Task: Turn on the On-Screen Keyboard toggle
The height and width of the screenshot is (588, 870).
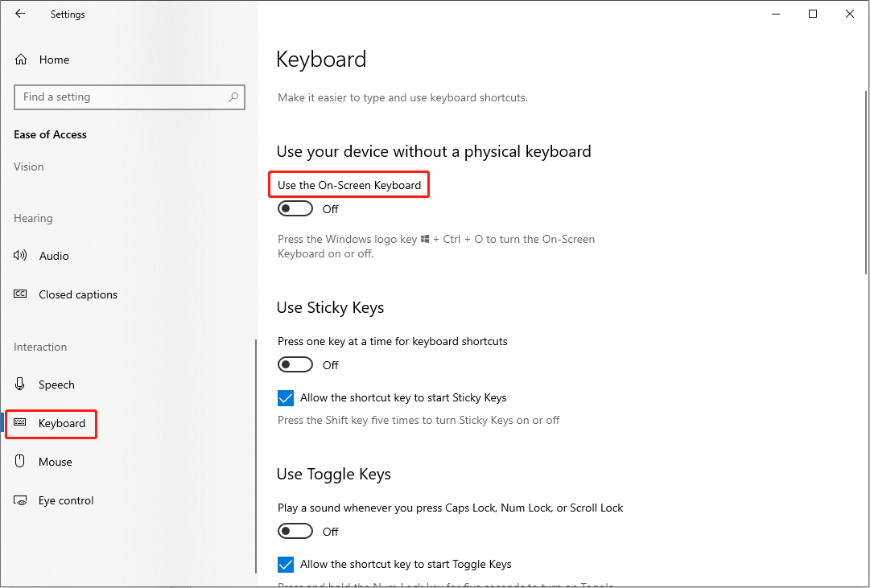Action: coord(295,209)
